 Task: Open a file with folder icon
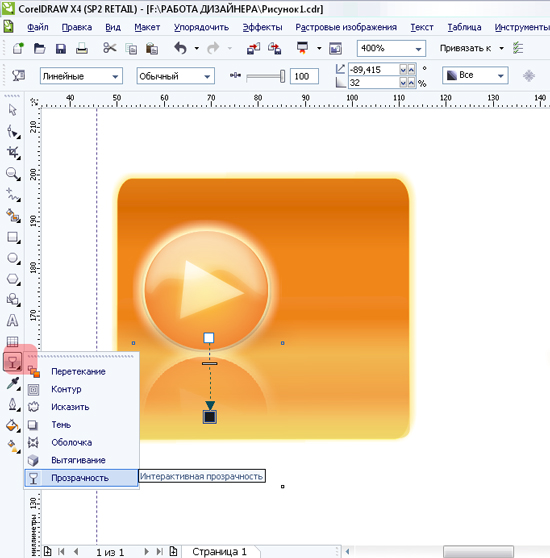[39, 48]
